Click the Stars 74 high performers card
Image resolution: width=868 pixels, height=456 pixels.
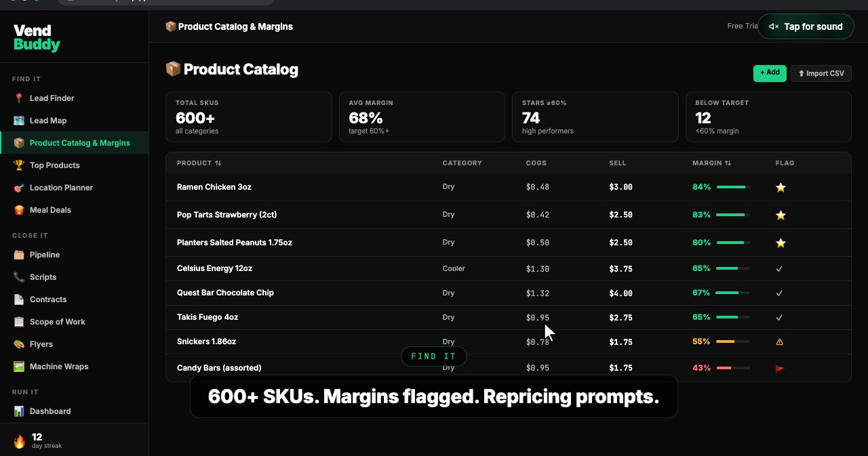(595, 117)
